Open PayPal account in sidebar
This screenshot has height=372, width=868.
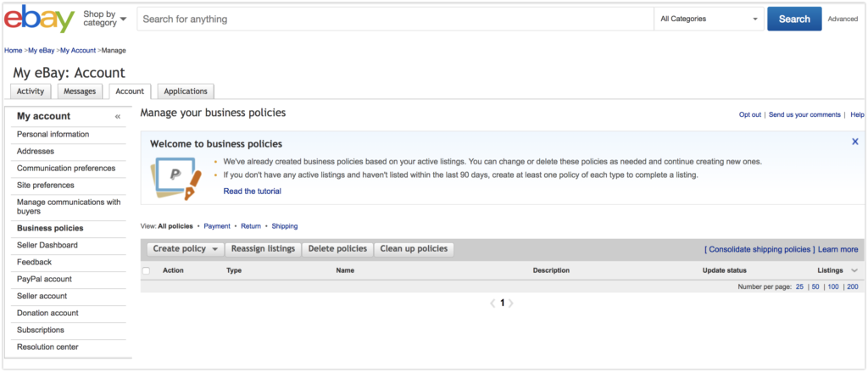point(44,279)
